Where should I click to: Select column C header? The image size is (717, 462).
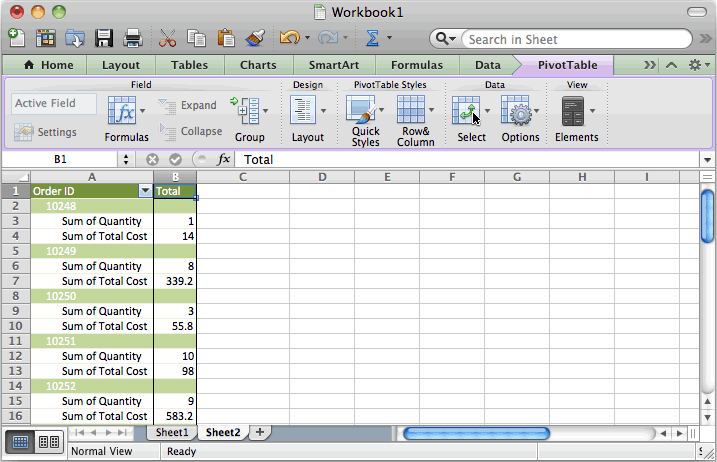pyautogui.click(x=243, y=177)
